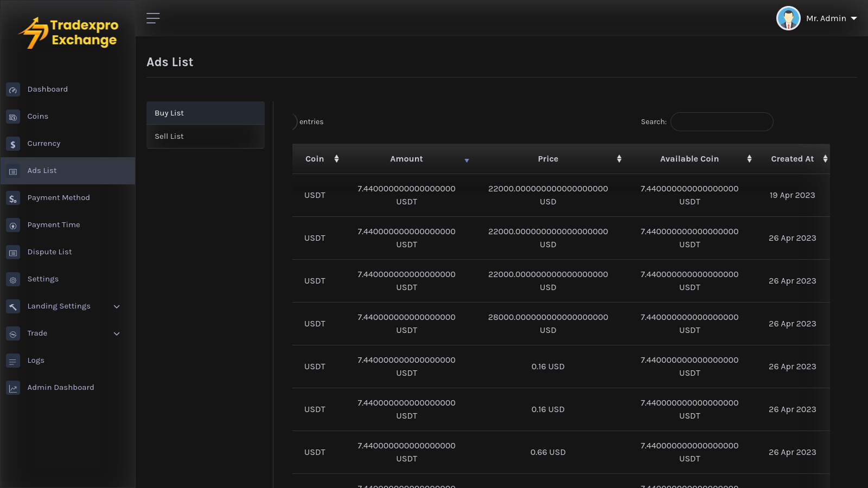Click the Payment Method icon
The height and width of the screenshot is (488, 868).
click(13, 198)
